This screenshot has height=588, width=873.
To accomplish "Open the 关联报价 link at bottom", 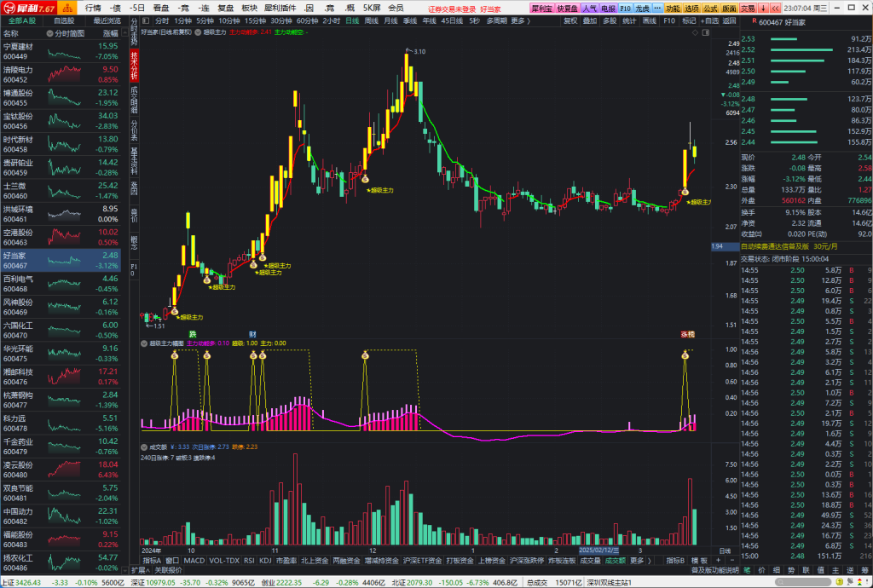I will point(168,570).
